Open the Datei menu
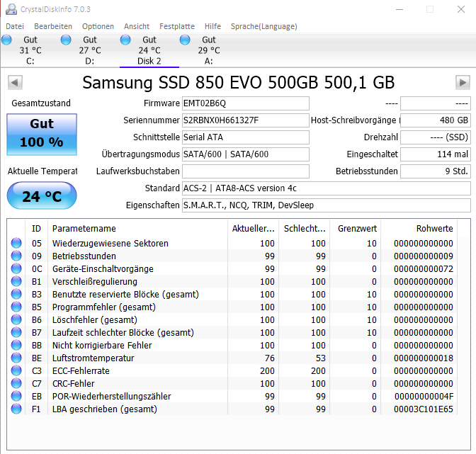476x454 pixels. (15, 26)
